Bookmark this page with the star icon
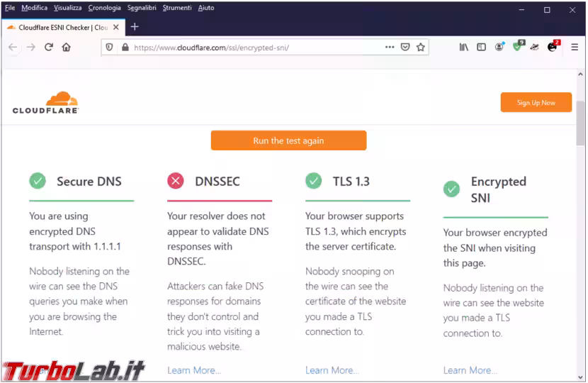 [421, 48]
